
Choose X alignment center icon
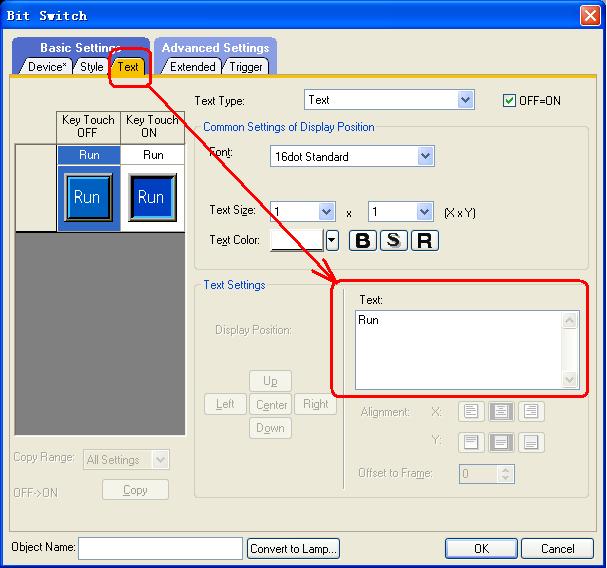[x=500, y=411]
